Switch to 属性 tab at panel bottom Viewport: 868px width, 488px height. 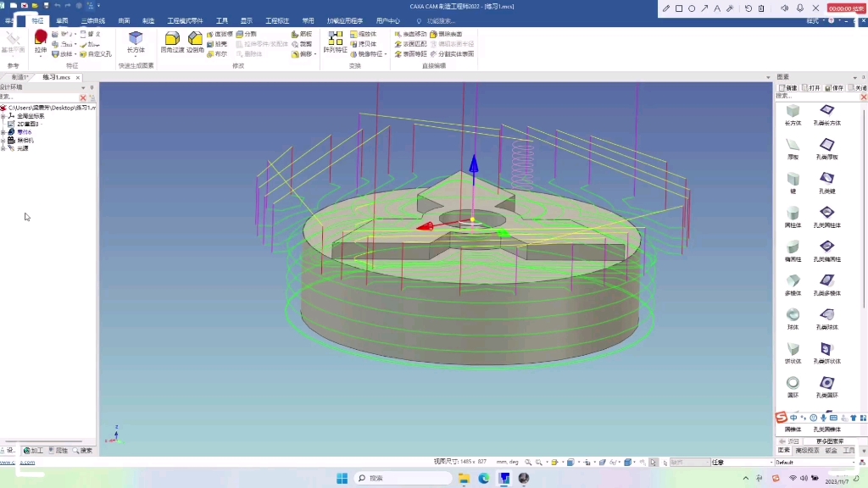point(58,451)
